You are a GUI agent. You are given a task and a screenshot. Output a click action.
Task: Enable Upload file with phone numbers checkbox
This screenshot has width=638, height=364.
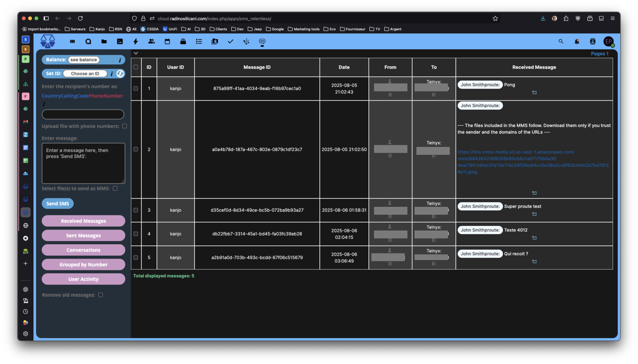(x=125, y=126)
